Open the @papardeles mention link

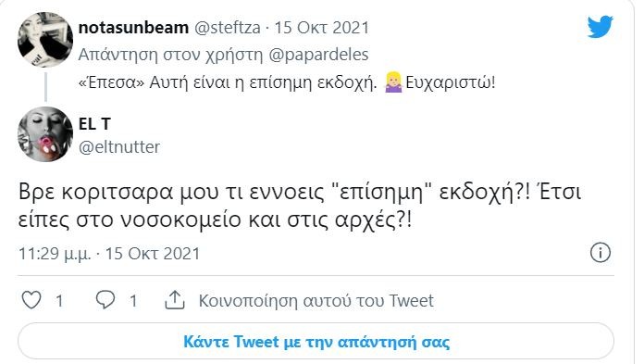point(318,55)
